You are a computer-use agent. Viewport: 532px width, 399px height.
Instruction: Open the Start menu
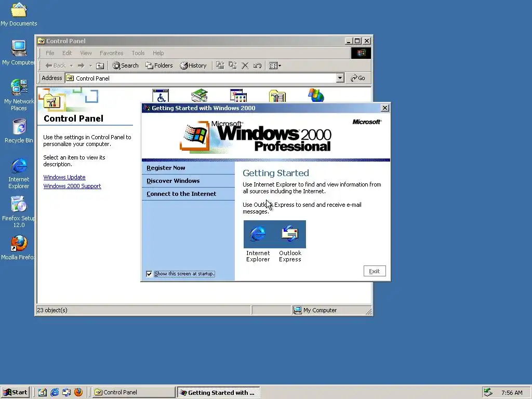15,392
